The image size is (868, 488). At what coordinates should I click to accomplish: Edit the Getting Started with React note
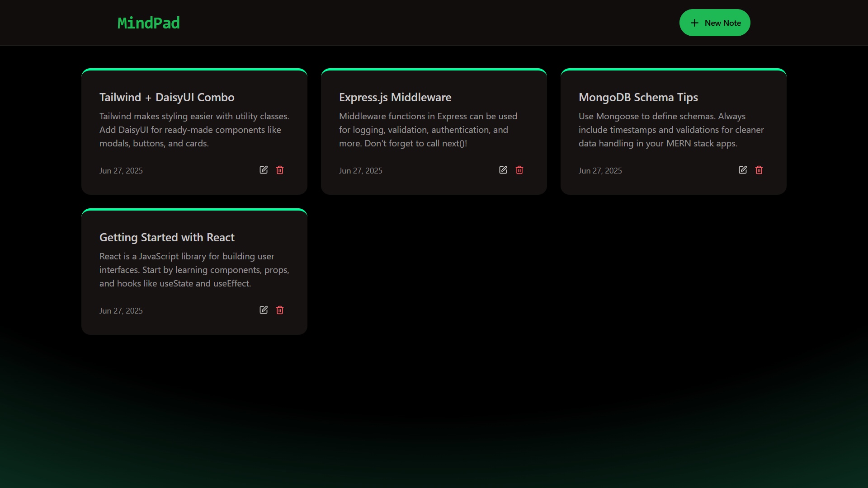(264, 310)
